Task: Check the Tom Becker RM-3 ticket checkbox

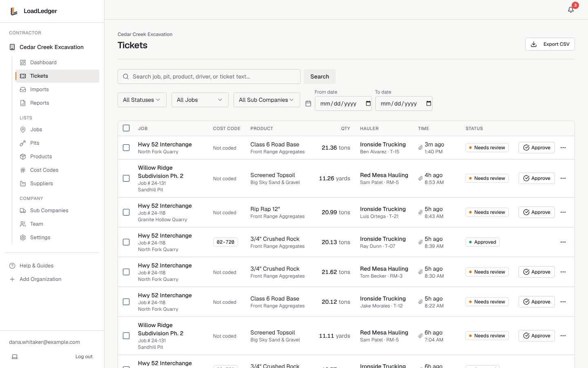Action: (x=126, y=272)
